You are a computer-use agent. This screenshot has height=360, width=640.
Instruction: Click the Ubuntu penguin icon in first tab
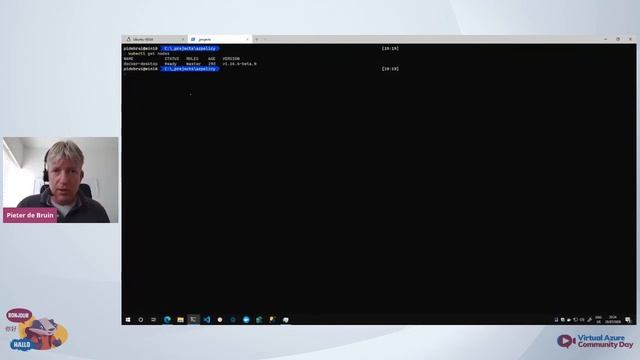(129, 39)
